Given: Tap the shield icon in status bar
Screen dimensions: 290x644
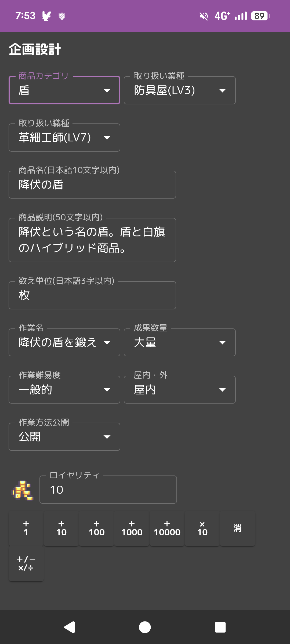Looking at the screenshot, I should tap(62, 16).
